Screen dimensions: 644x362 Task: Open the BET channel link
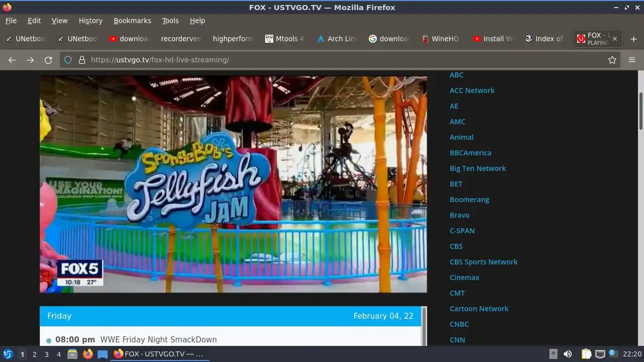pyautogui.click(x=456, y=184)
